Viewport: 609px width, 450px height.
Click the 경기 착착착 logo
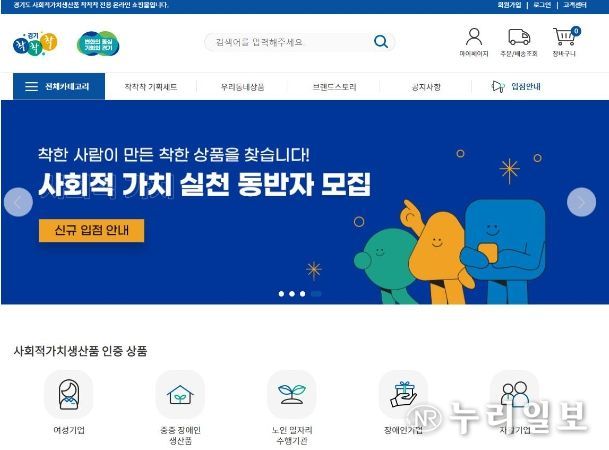35,44
